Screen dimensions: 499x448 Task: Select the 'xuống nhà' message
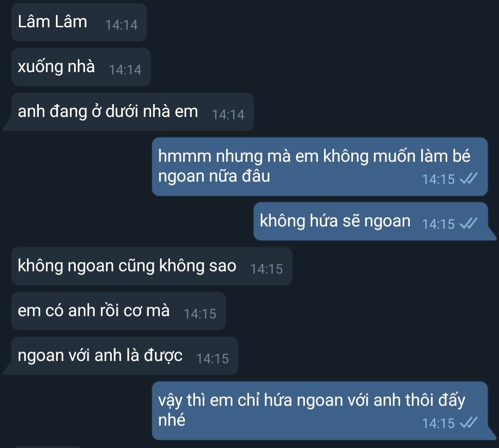pyautogui.click(x=81, y=67)
